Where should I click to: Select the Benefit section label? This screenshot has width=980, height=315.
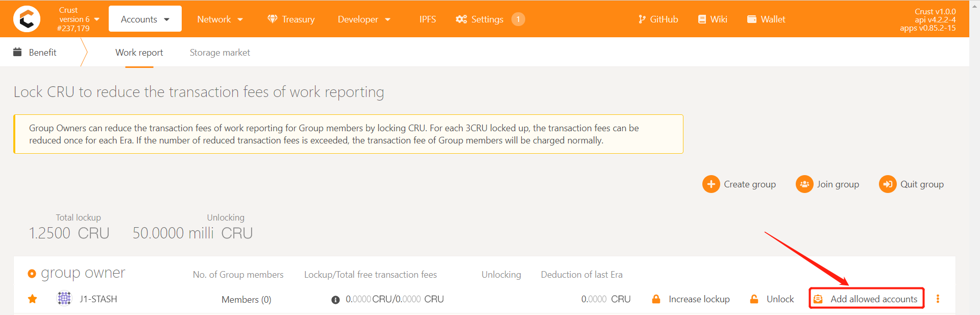[43, 52]
